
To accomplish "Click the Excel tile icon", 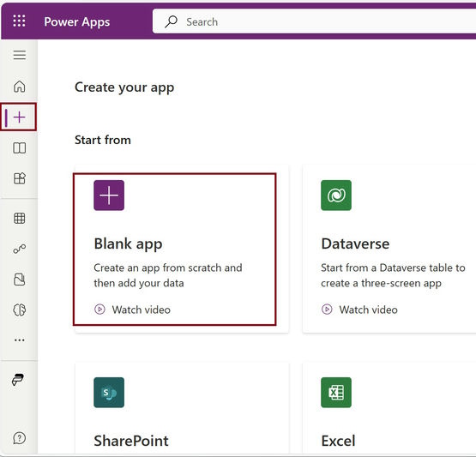I will tap(336, 393).
